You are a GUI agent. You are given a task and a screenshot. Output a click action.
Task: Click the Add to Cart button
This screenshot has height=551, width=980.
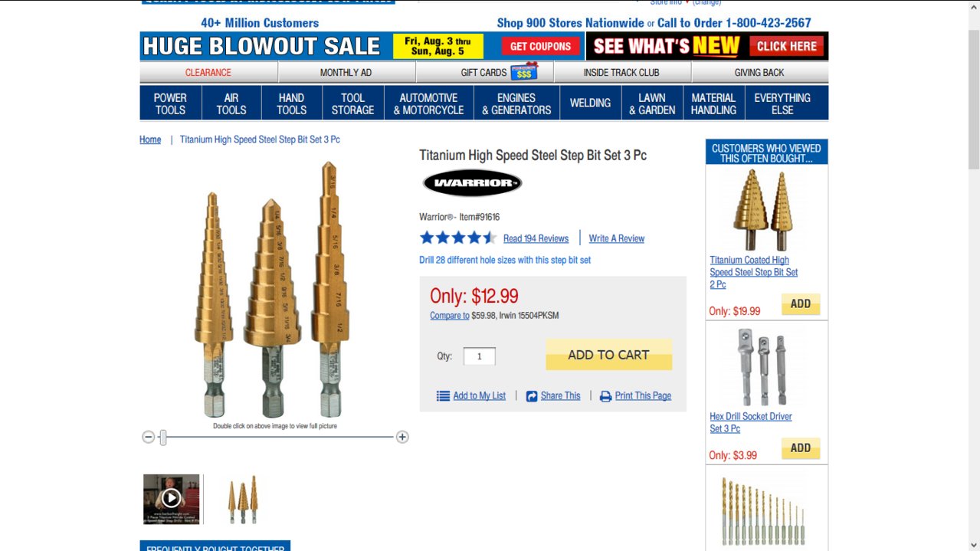[608, 355]
